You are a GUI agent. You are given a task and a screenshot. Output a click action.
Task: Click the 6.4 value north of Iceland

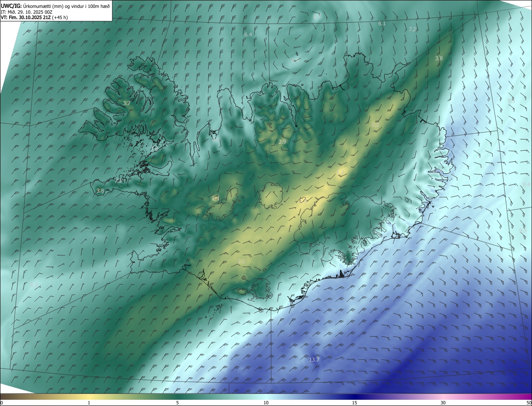[x=248, y=34]
